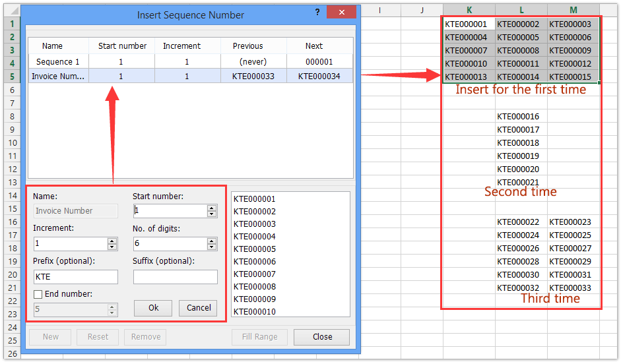Enable the End number checkbox
This screenshot has width=621, height=364.
click(x=38, y=294)
